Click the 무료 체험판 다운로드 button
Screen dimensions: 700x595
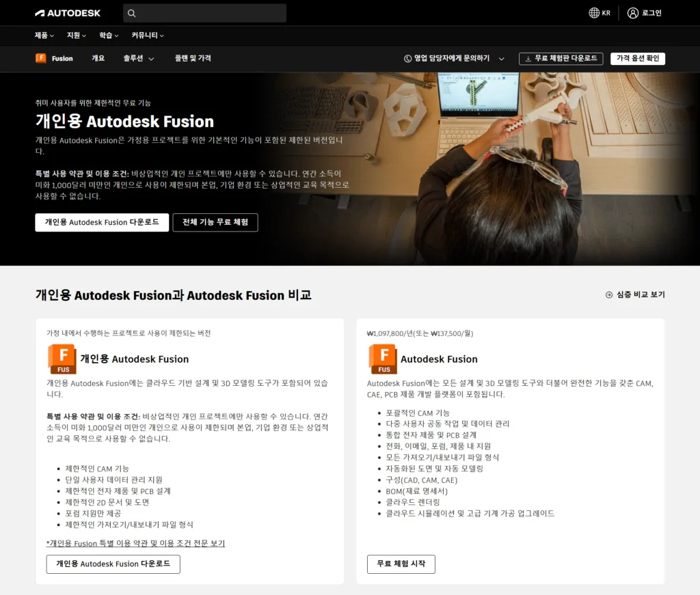(x=561, y=59)
